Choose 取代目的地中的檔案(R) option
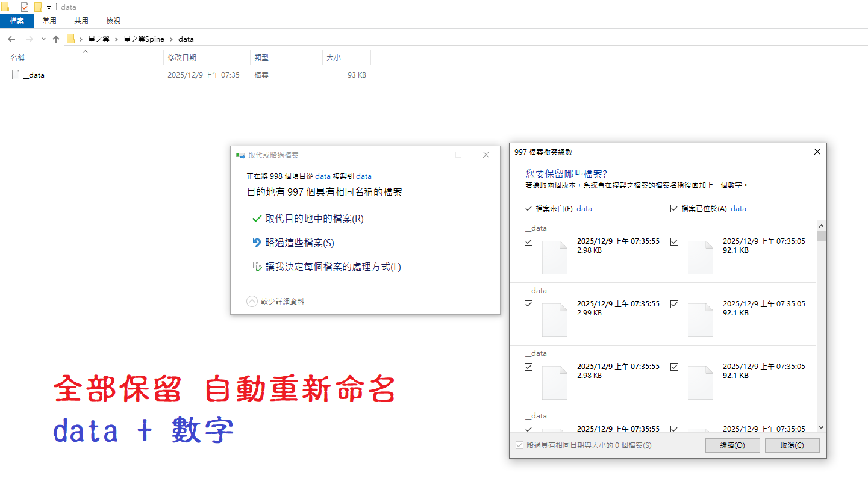Screen dimensions: 868x493 point(314,219)
